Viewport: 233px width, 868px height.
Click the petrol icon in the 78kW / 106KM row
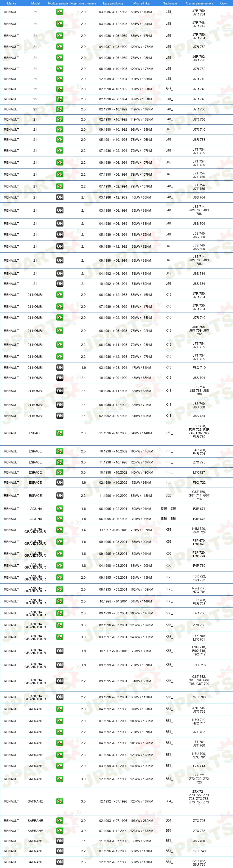60,140
